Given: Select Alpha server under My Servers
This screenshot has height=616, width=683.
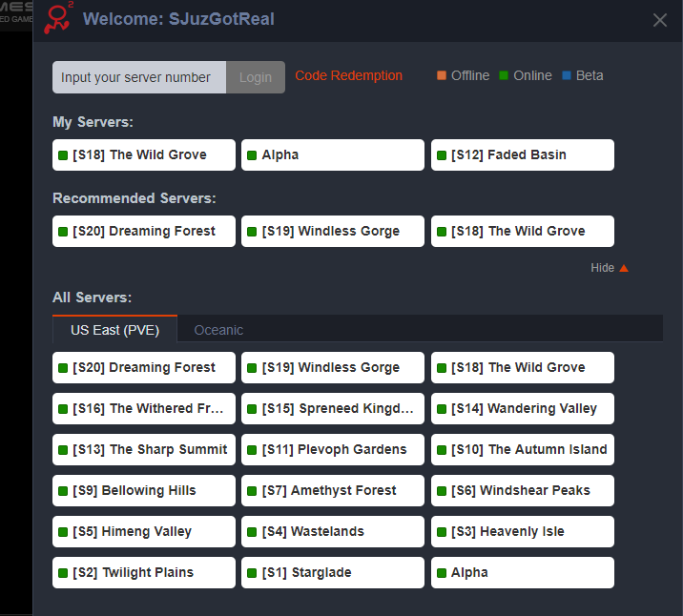Looking at the screenshot, I should pos(332,154).
